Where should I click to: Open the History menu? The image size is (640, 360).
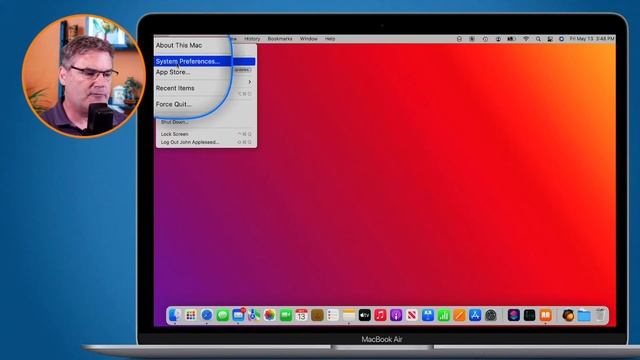[252, 39]
